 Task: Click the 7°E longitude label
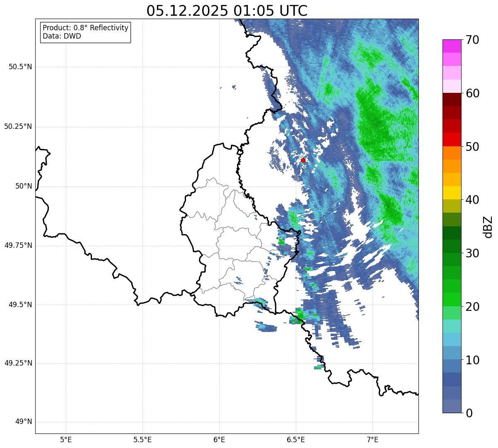click(372, 439)
